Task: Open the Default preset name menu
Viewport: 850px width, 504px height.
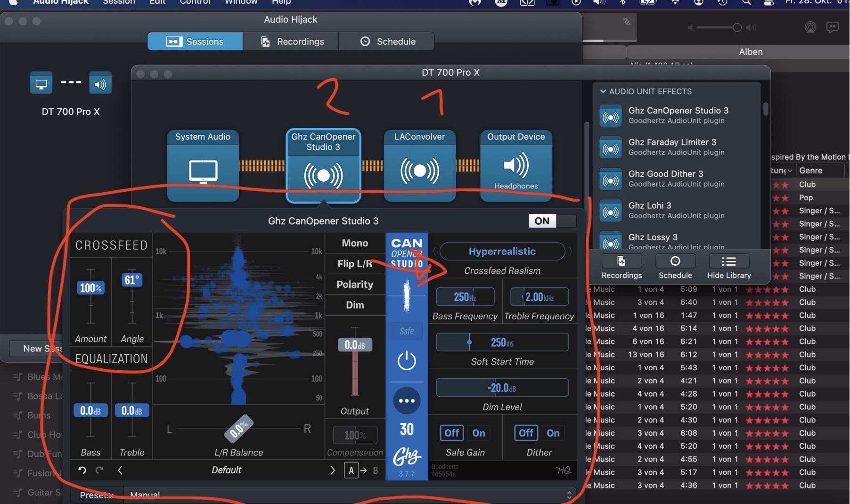Action: [x=226, y=470]
